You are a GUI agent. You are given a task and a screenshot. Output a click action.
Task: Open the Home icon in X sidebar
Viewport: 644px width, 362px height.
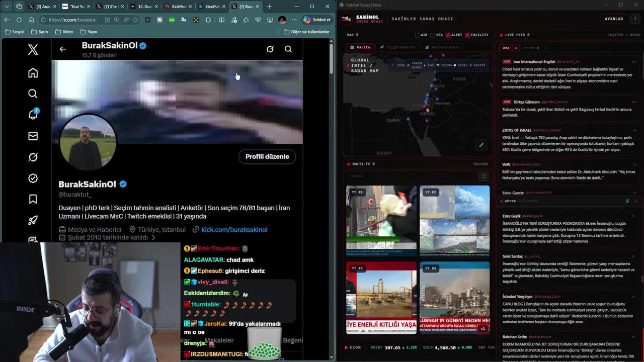33,73
